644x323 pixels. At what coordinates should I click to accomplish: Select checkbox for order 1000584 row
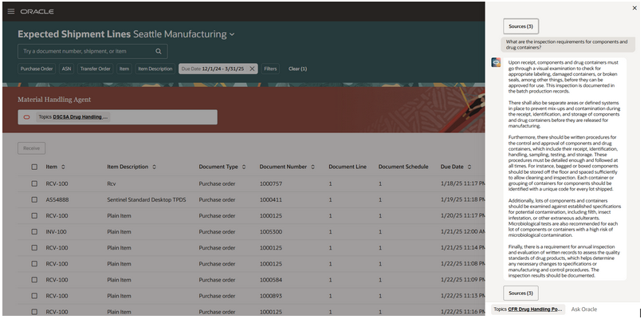(x=34, y=280)
